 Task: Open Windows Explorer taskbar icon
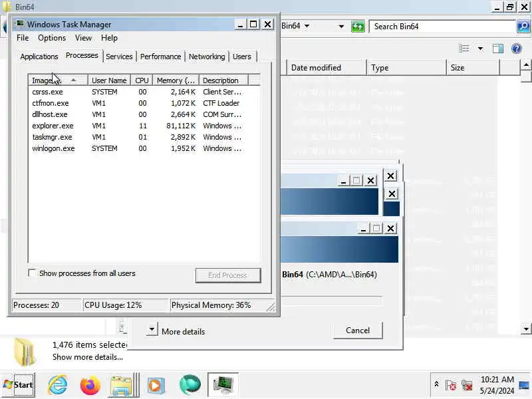(x=121, y=385)
